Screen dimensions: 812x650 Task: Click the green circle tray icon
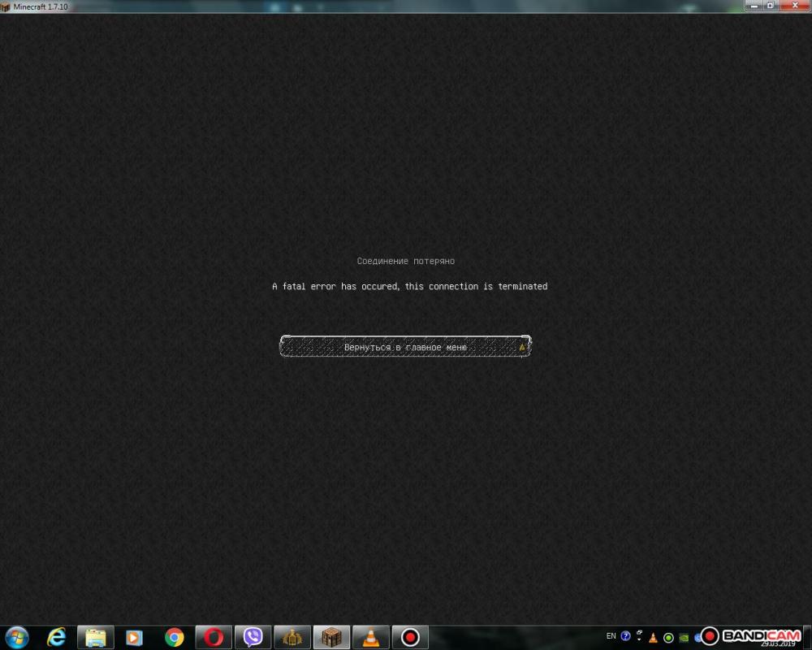668,638
